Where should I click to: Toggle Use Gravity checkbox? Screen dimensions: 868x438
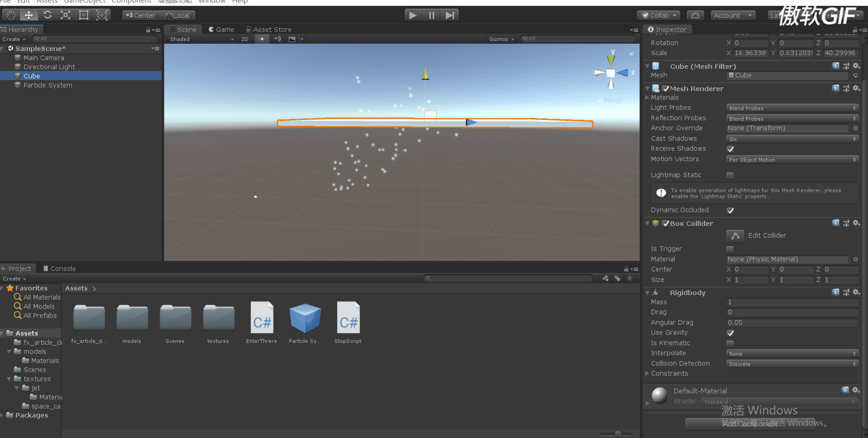click(x=730, y=333)
